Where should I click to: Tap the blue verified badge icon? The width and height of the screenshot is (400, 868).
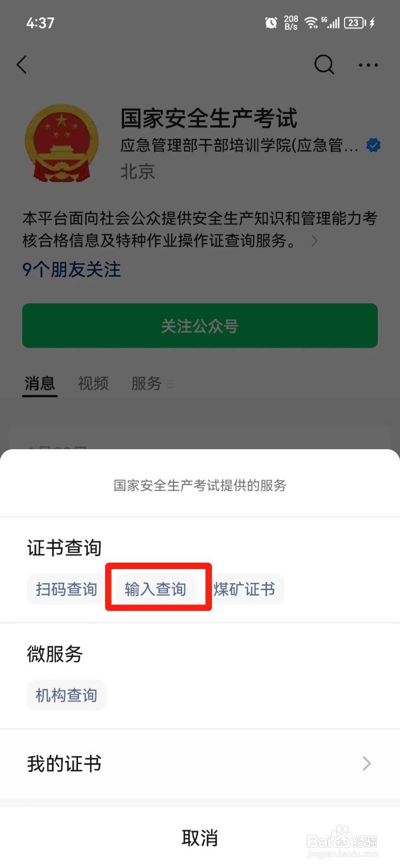point(373,145)
